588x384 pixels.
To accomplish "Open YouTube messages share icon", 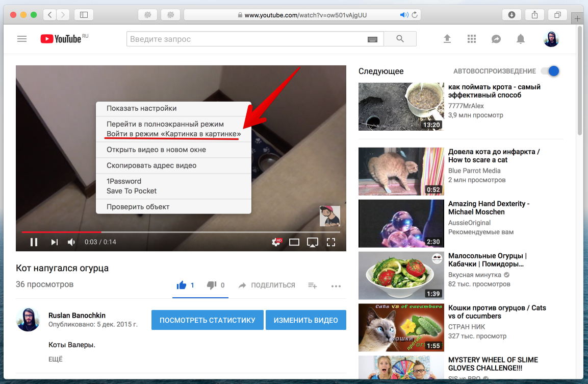I will click(496, 39).
